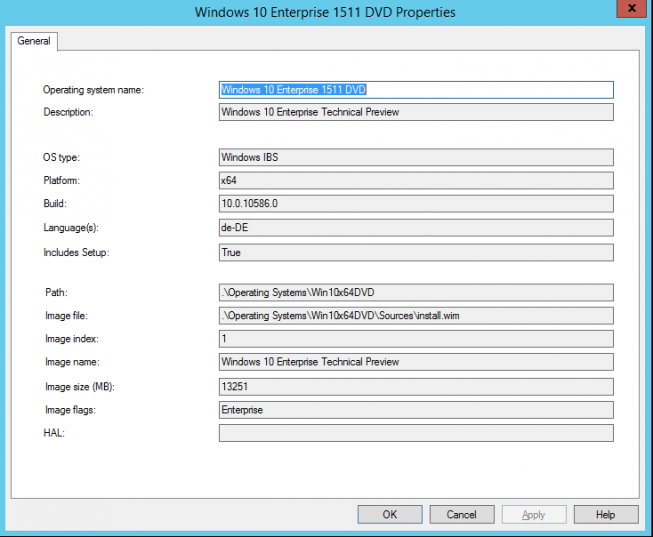Click the OS type field showing Windows IBS
The height and width of the screenshot is (537, 653).
tap(416, 157)
